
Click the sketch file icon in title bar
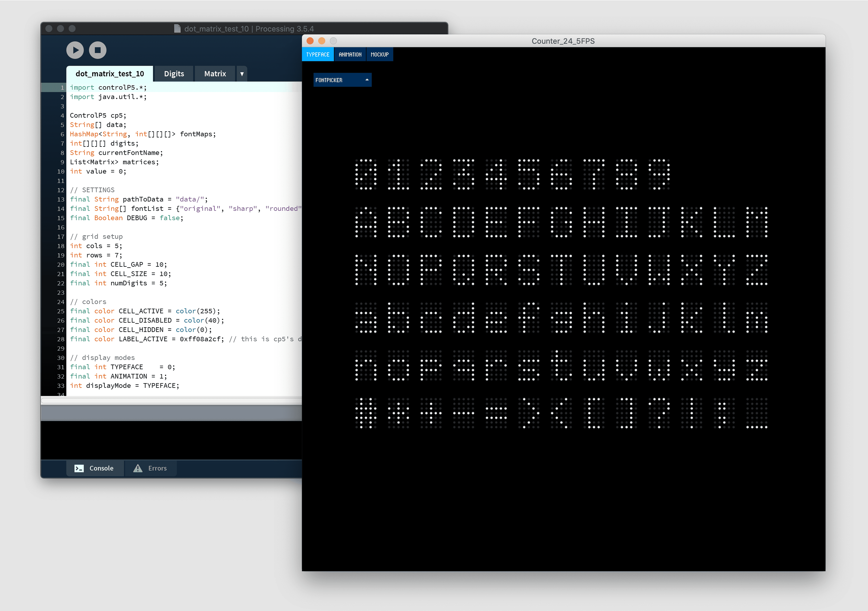point(177,29)
